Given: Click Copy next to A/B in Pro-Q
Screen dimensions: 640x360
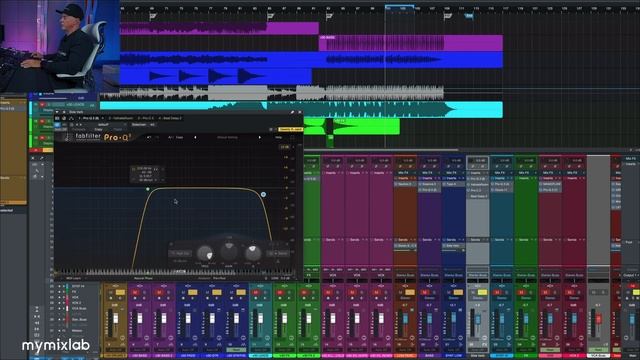Looking at the screenshot, I should (x=179, y=138).
